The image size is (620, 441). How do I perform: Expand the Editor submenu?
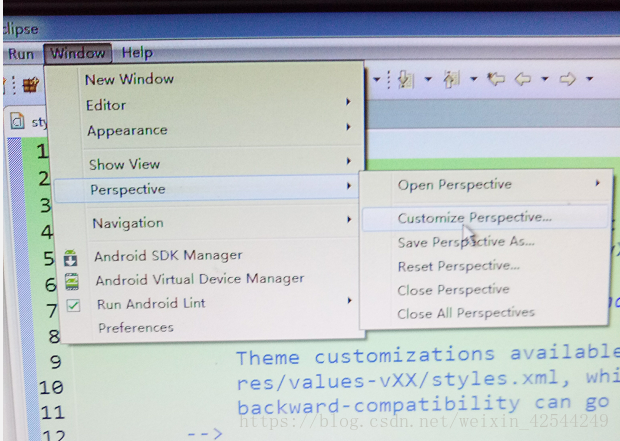[208, 105]
